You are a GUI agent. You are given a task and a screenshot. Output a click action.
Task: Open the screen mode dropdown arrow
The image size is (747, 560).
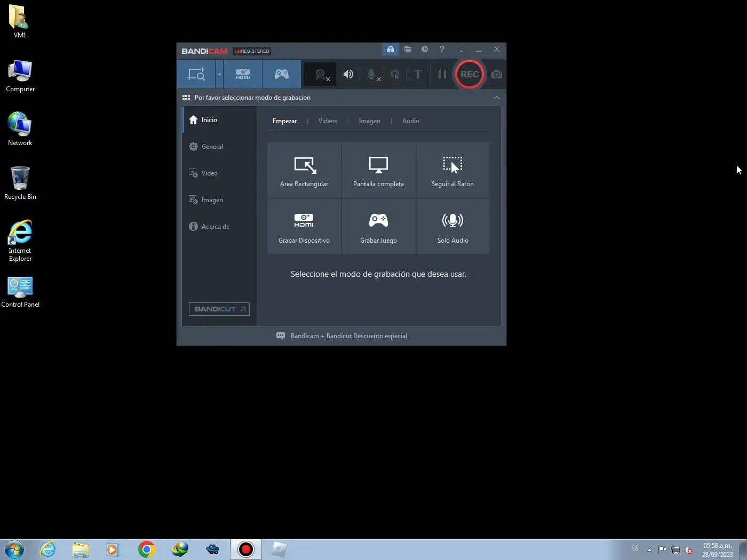[x=219, y=74]
